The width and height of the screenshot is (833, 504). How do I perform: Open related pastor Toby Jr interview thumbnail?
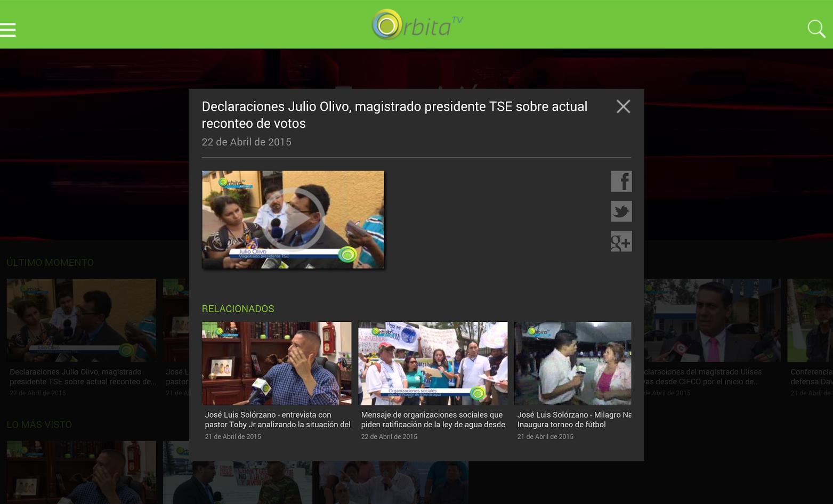(276, 363)
